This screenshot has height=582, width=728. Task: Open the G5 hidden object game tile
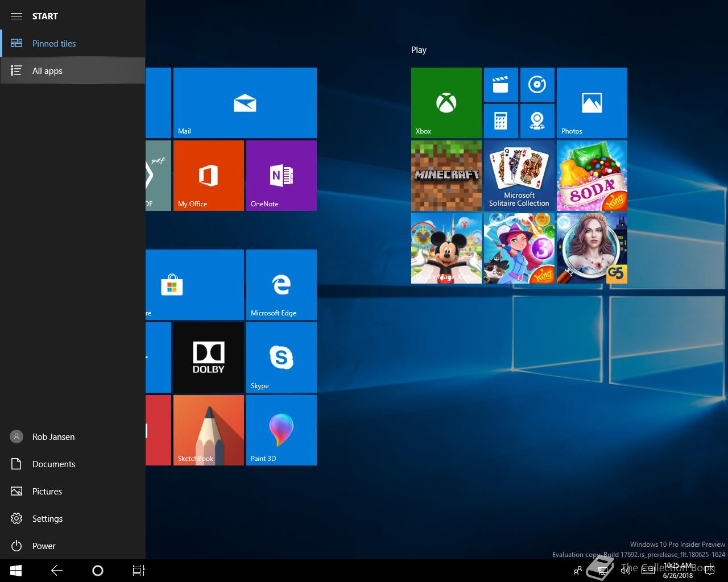pos(591,248)
